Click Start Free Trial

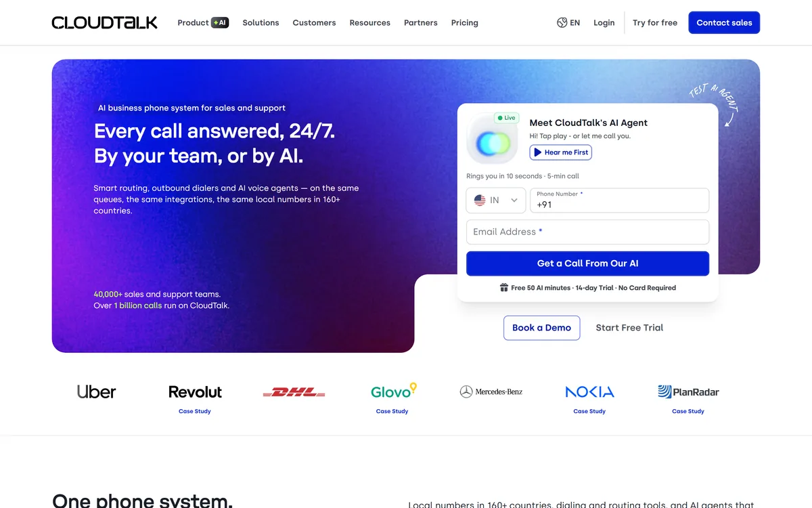(x=629, y=328)
